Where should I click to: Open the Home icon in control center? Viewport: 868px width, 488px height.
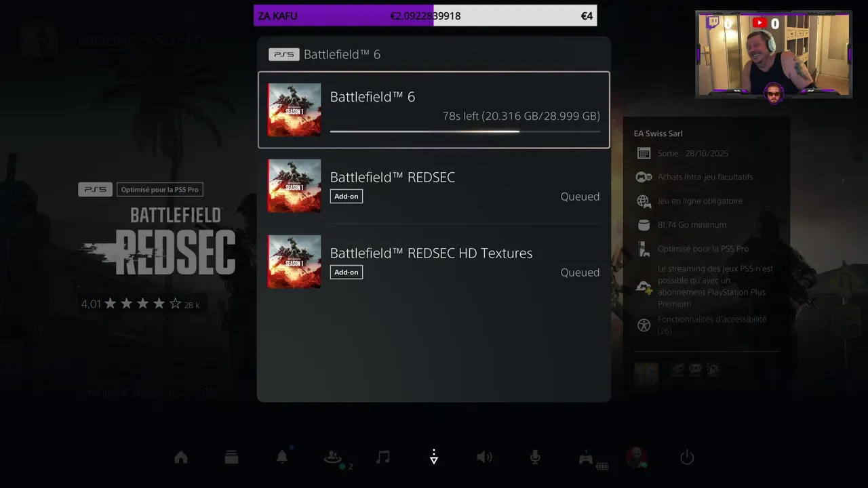point(181,457)
